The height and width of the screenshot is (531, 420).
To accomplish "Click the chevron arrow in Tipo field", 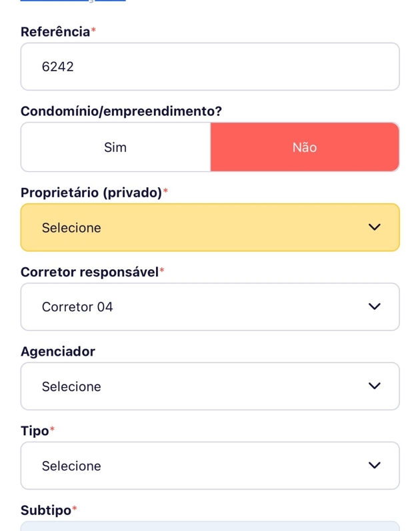I will [374, 465].
